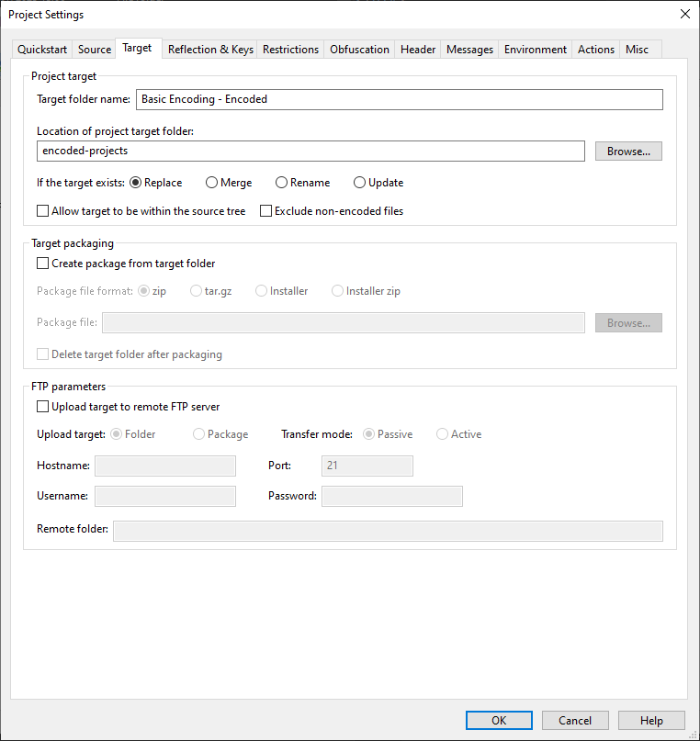Screen dimensions: 700x741
Task: Click the FTP Port field
Action: 367,466
